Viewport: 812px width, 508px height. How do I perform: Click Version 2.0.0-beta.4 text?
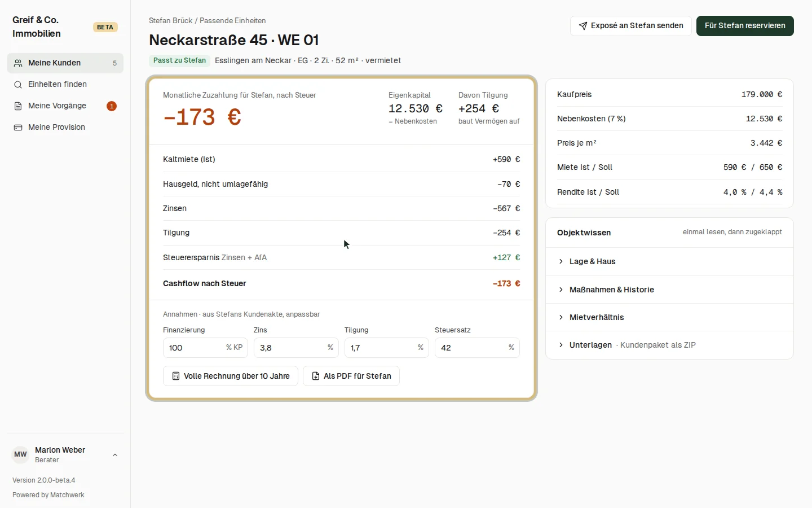point(44,480)
